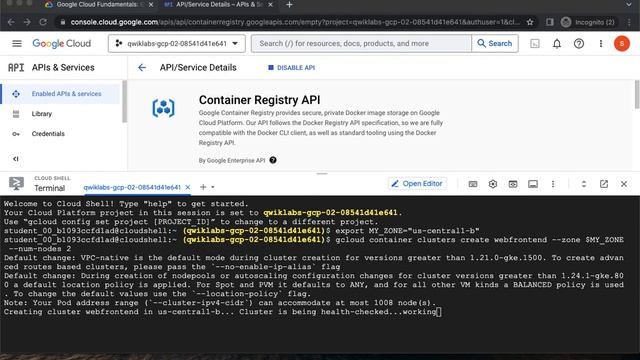The image size is (640, 360).
Task: Toggle the browser side panel icon
Action: pos(549,22)
